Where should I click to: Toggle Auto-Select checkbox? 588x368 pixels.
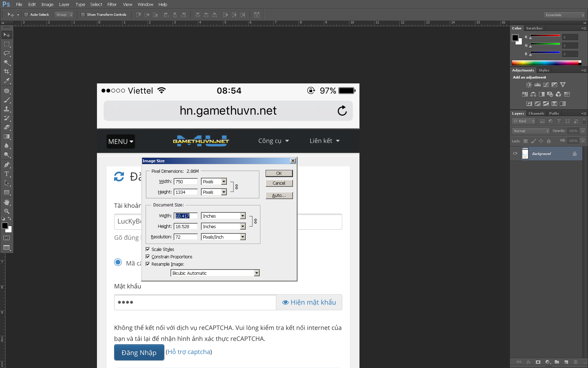tap(26, 15)
